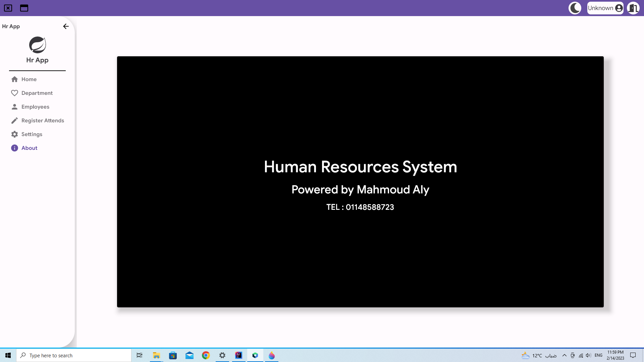Collapse the sidebar with the back arrow

click(x=66, y=26)
